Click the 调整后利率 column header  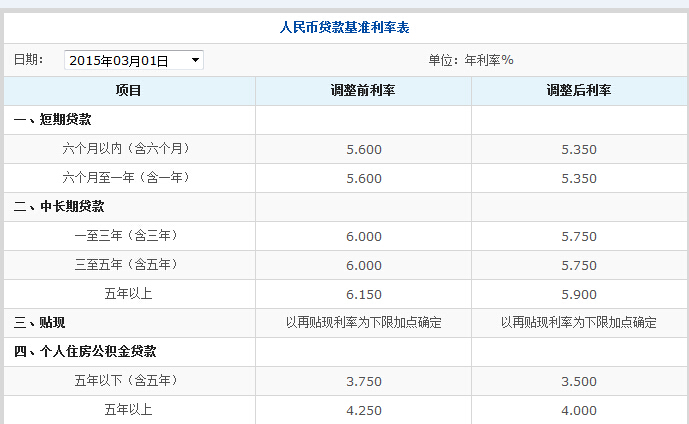580,91
